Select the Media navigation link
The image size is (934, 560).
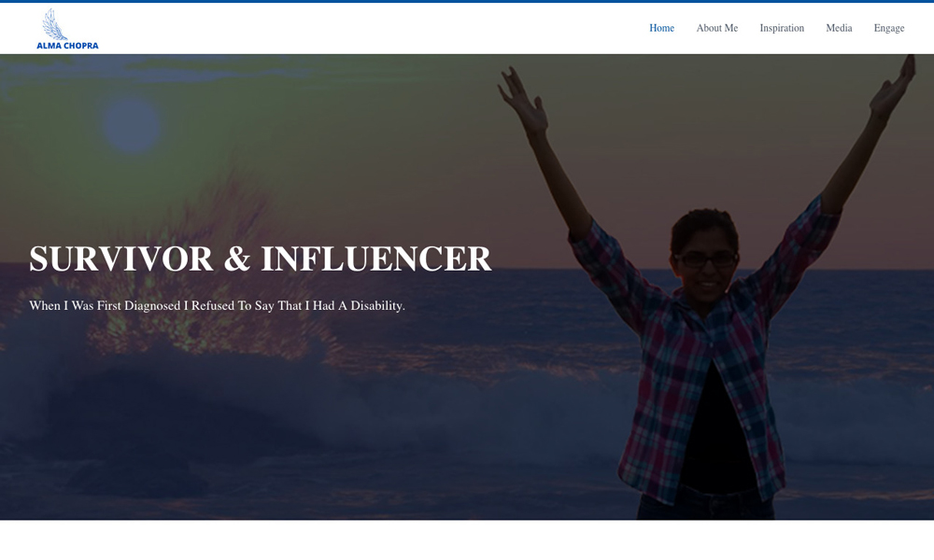point(839,28)
